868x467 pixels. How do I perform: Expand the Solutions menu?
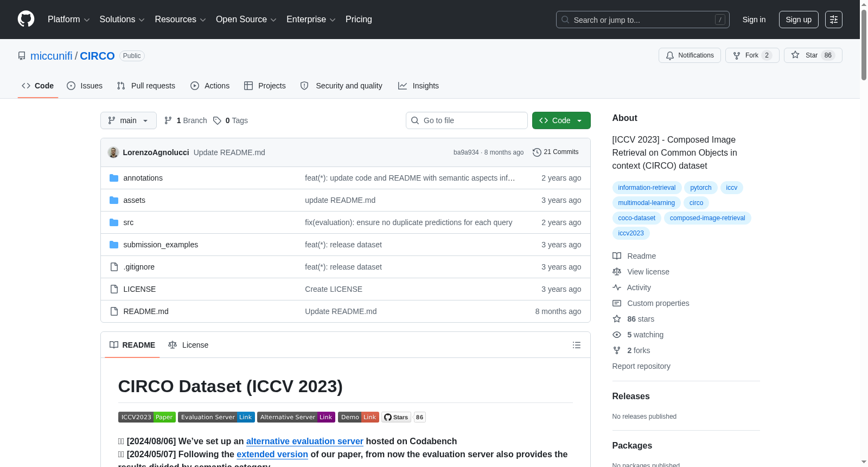[122, 20]
